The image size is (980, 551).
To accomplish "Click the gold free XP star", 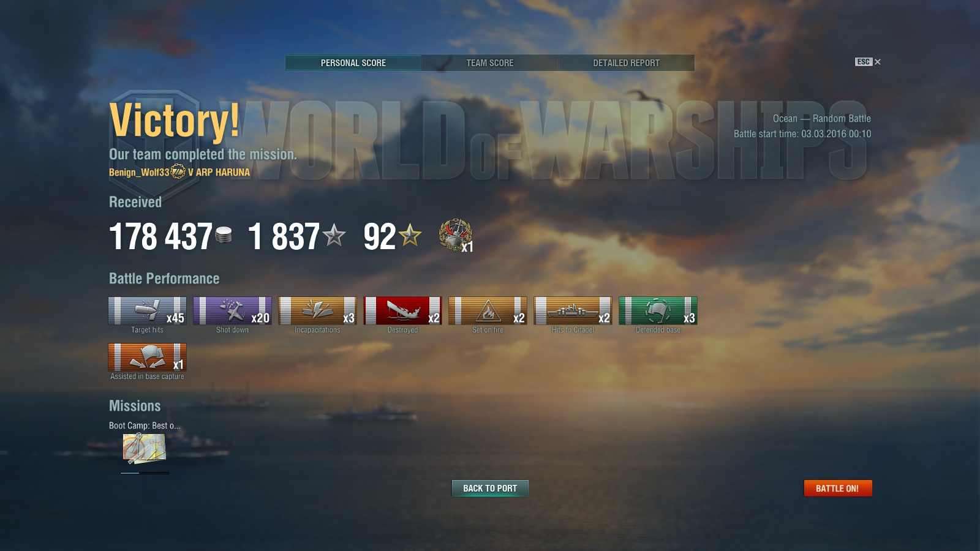I will point(410,235).
